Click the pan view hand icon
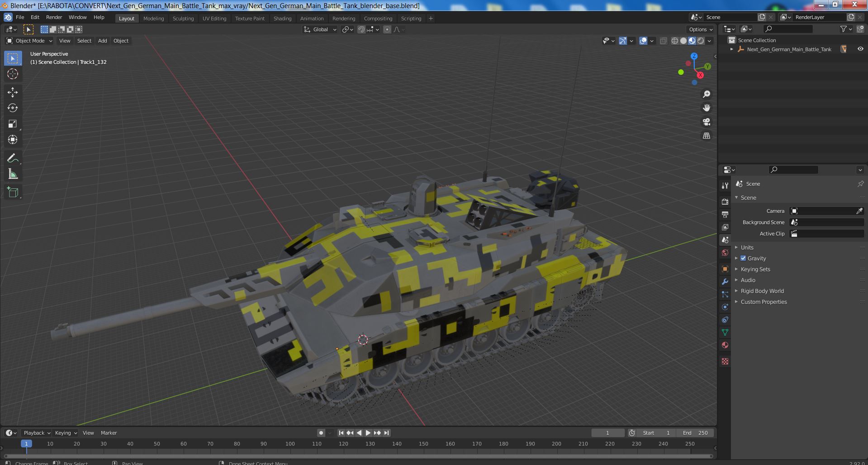This screenshot has height=465, width=868. coord(707,108)
